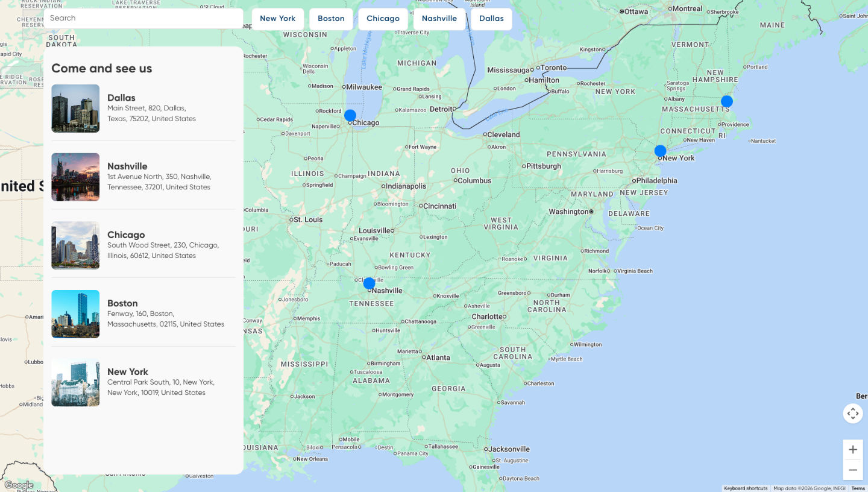The image size is (868, 492).
Task: Select the Boston filter button
Action: click(x=331, y=19)
